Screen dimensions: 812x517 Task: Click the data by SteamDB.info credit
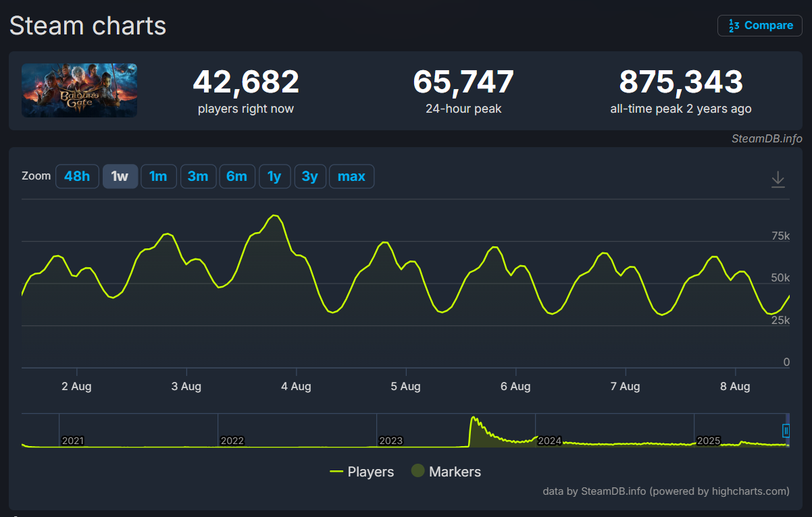(666, 491)
